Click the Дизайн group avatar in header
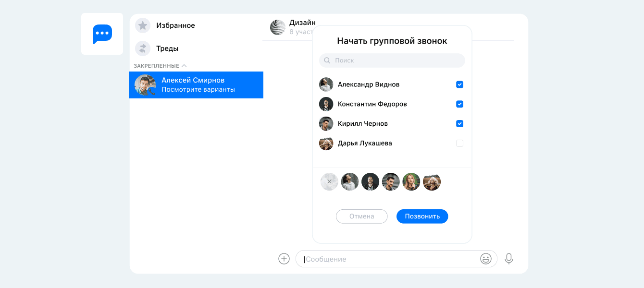This screenshot has width=644, height=288. coord(278,27)
